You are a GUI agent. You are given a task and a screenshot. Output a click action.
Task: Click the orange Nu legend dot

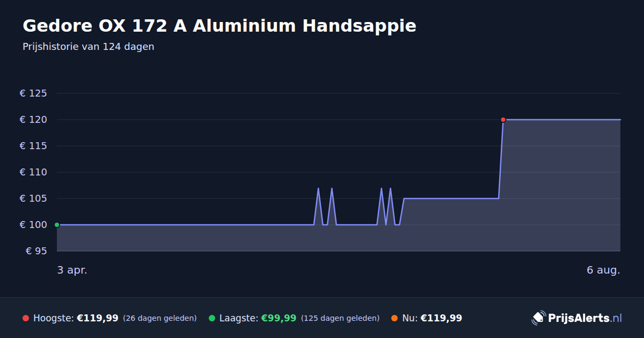394,318
